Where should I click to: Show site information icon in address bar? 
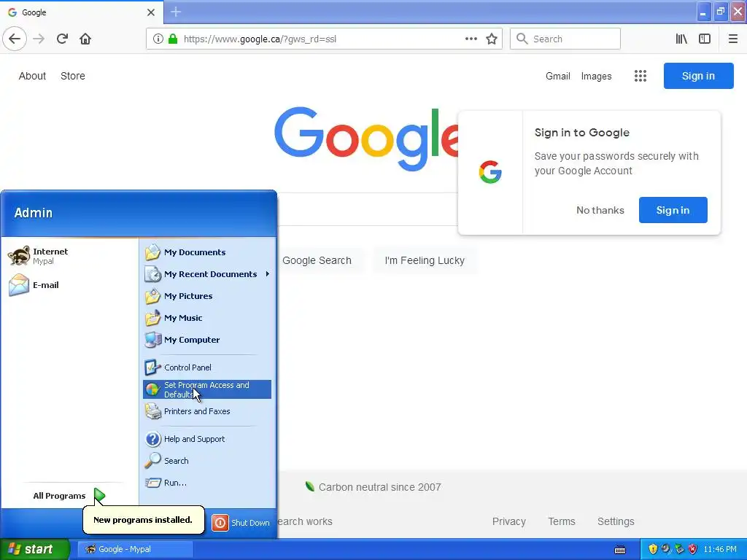[158, 39]
